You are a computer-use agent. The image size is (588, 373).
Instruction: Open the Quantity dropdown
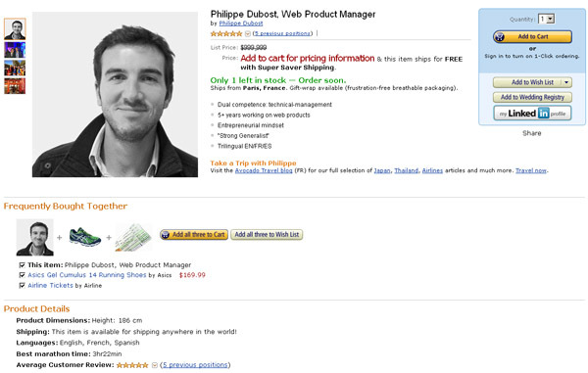547,19
